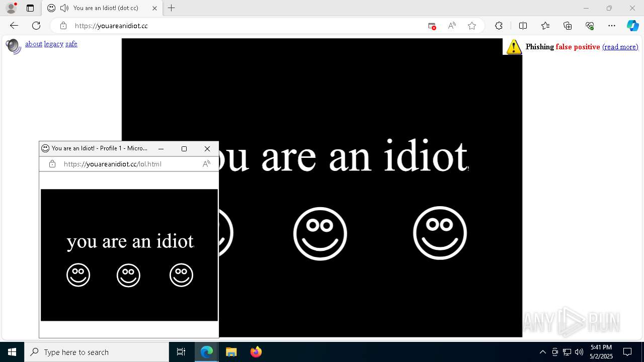Click the 'Type here to search' taskbar box
This screenshot has width=644, height=362.
coord(97,352)
